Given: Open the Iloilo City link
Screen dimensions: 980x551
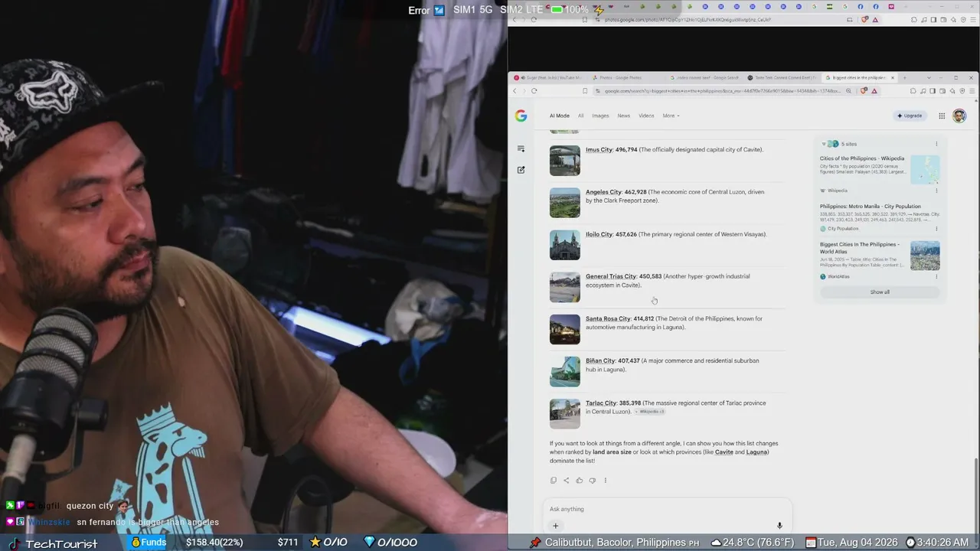Looking at the screenshot, I should [x=599, y=234].
